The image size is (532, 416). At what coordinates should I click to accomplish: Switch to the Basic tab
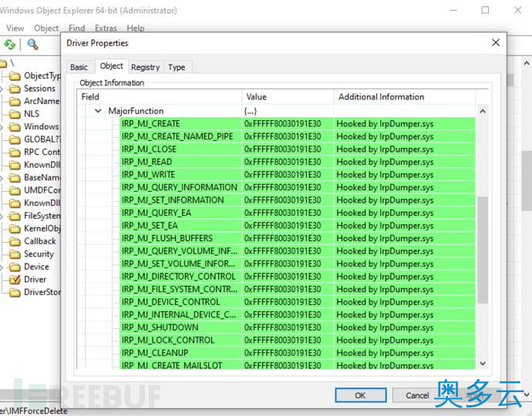click(79, 67)
